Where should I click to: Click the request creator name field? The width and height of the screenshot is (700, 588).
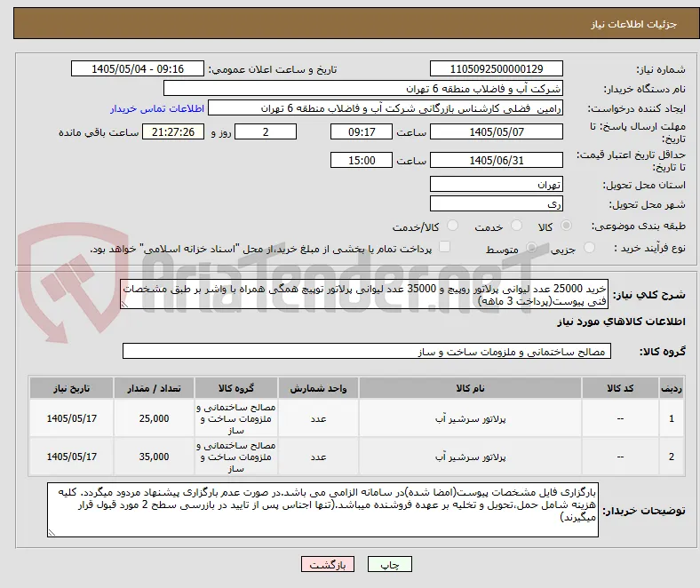(386, 108)
